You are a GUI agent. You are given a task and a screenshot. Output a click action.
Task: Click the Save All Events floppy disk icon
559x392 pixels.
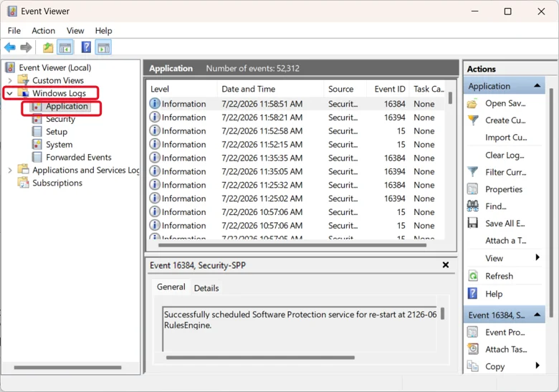(x=473, y=223)
